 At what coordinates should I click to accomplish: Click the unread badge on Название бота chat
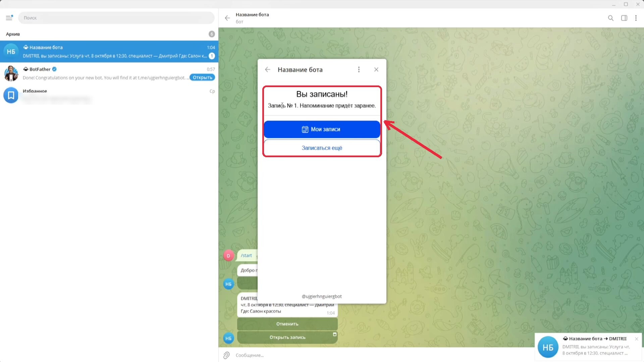point(212,56)
